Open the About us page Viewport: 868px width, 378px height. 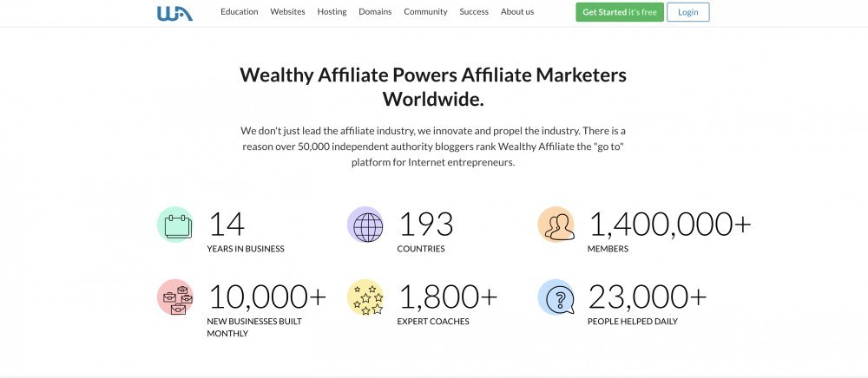pos(517,11)
